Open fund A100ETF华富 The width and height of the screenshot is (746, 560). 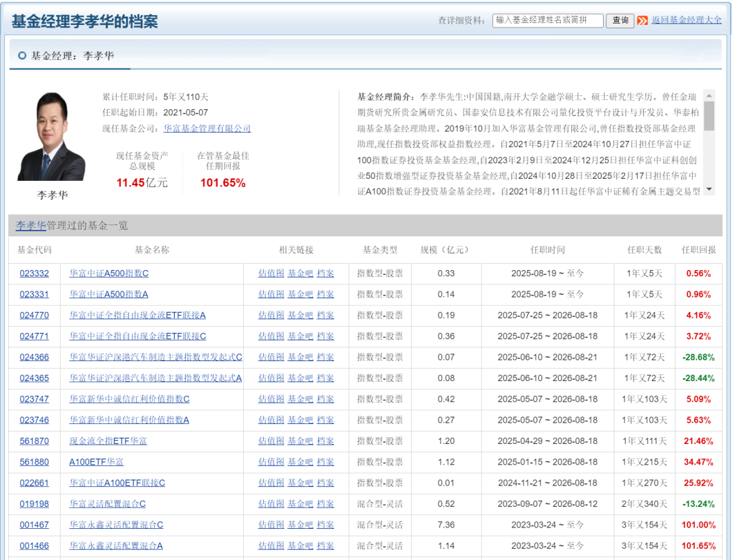pos(97,462)
